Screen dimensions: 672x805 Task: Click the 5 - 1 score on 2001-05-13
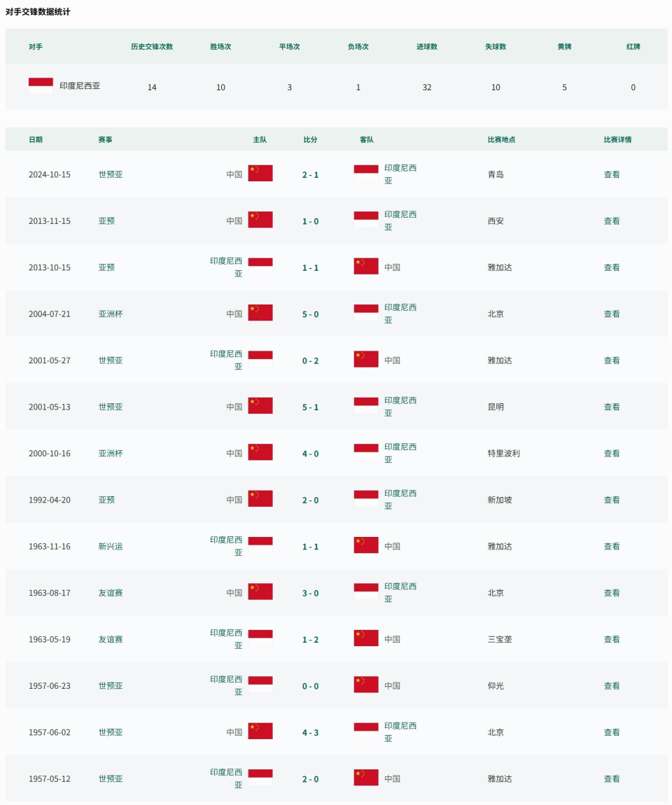coord(310,407)
